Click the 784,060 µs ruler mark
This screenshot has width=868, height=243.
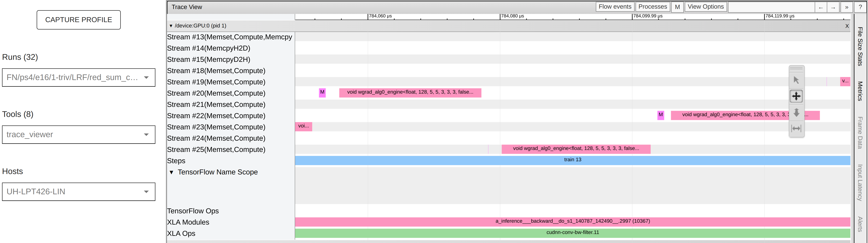[x=380, y=16]
